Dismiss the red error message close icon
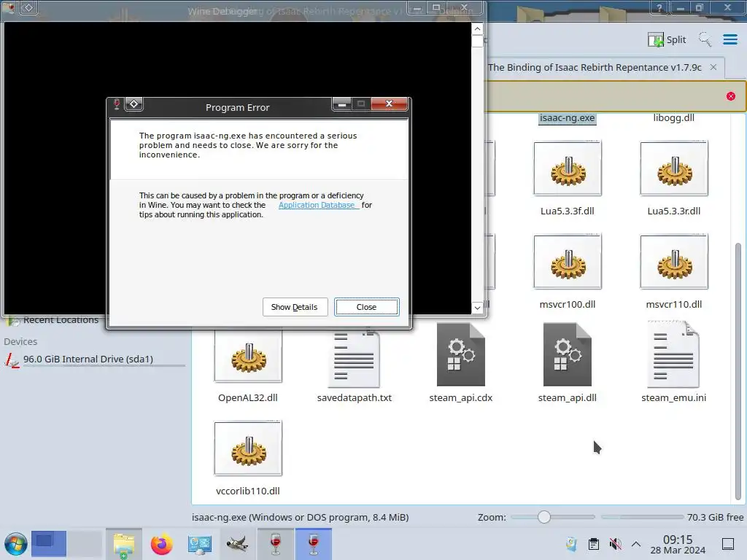The width and height of the screenshot is (747, 560). [x=731, y=96]
